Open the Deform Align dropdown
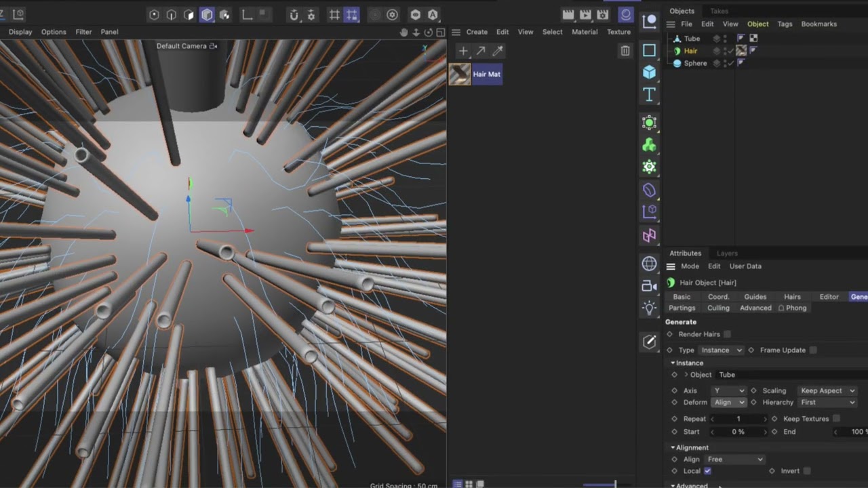Screen dimensions: 868x488 pos(729,403)
